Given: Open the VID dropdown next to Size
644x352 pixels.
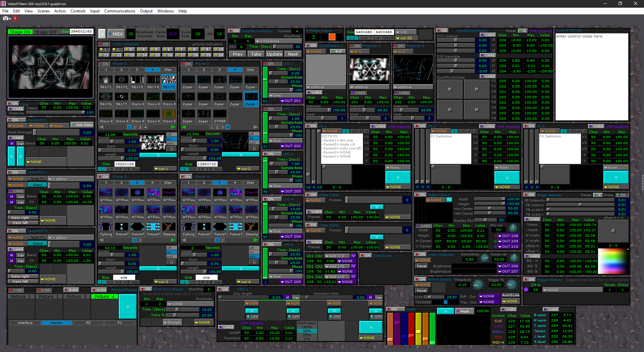Looking at the screenshot, I should pyautogui.click(x=406, y=32).
